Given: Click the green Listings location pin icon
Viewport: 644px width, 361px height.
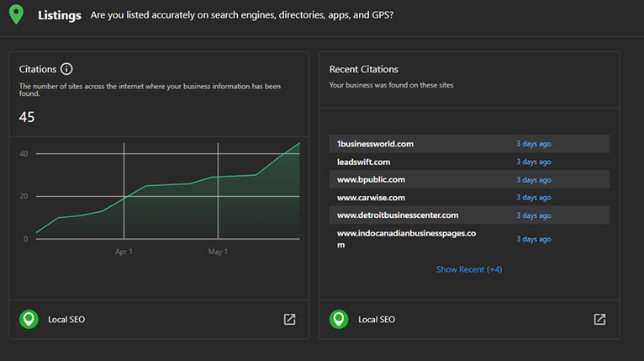Looking at the screenshot, I should 16,15.
